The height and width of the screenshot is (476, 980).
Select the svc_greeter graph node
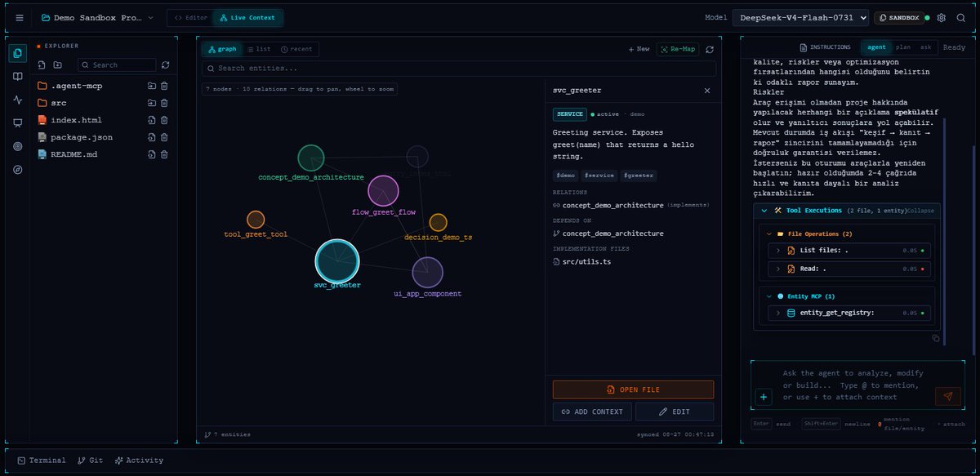337,260
